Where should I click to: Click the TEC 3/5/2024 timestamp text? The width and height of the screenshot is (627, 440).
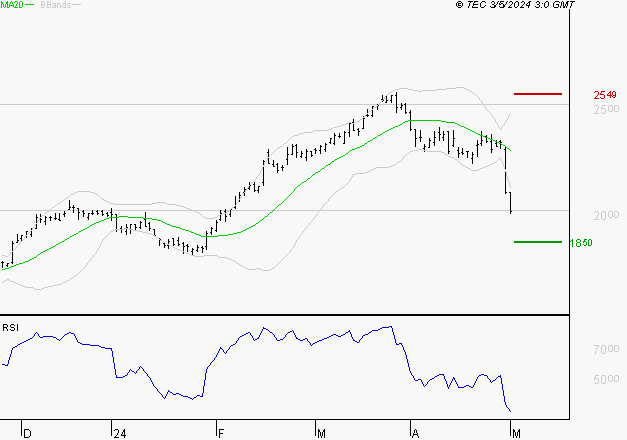click(x=515, y=5)
